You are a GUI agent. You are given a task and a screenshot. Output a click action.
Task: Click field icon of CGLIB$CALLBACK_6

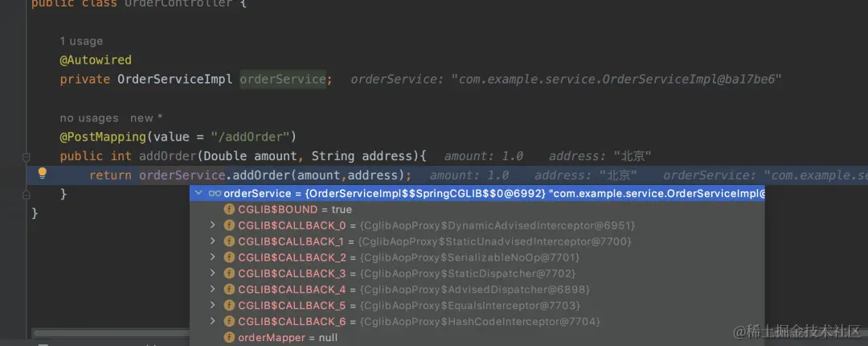tap(229, 322)
